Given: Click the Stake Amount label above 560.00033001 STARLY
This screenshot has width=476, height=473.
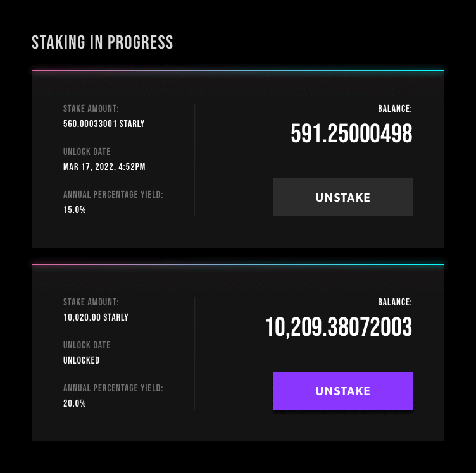Looking at the screenshot, I should 91,109.
